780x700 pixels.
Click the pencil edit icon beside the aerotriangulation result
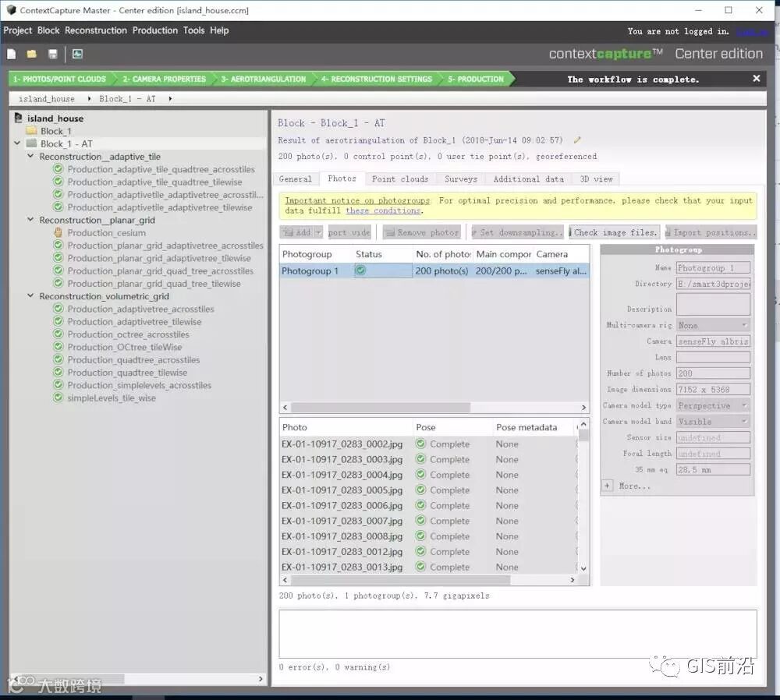coord(577,140)
